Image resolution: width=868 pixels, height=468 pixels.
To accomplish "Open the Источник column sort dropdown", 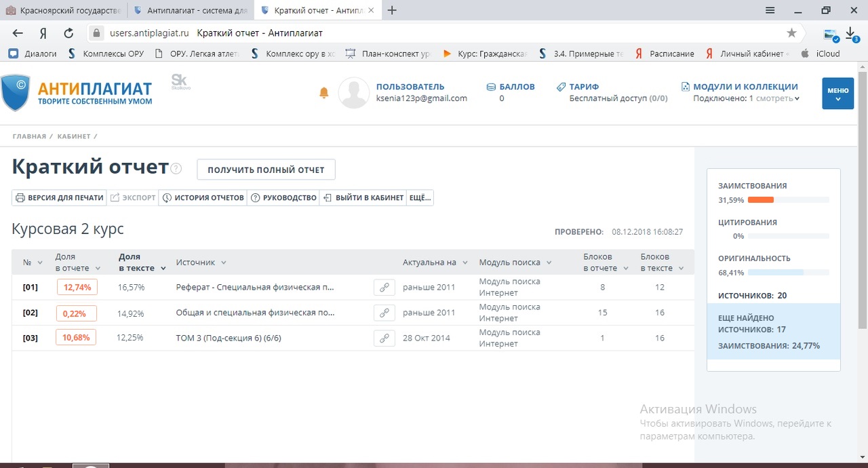I will tap(223, 262).
